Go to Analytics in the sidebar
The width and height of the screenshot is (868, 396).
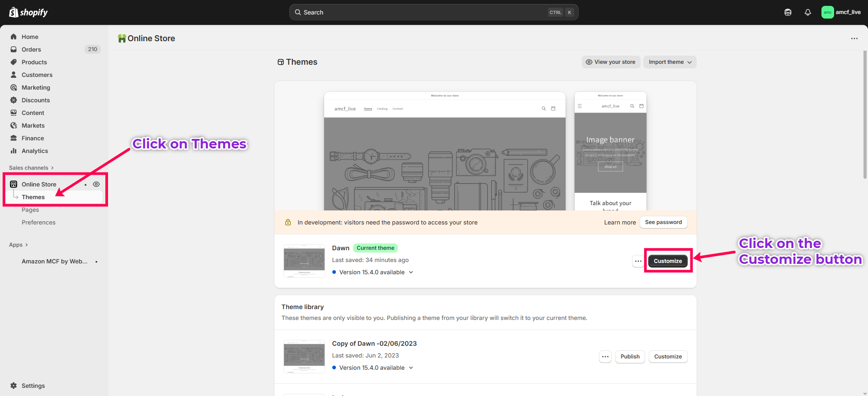(x=35, y=151)
